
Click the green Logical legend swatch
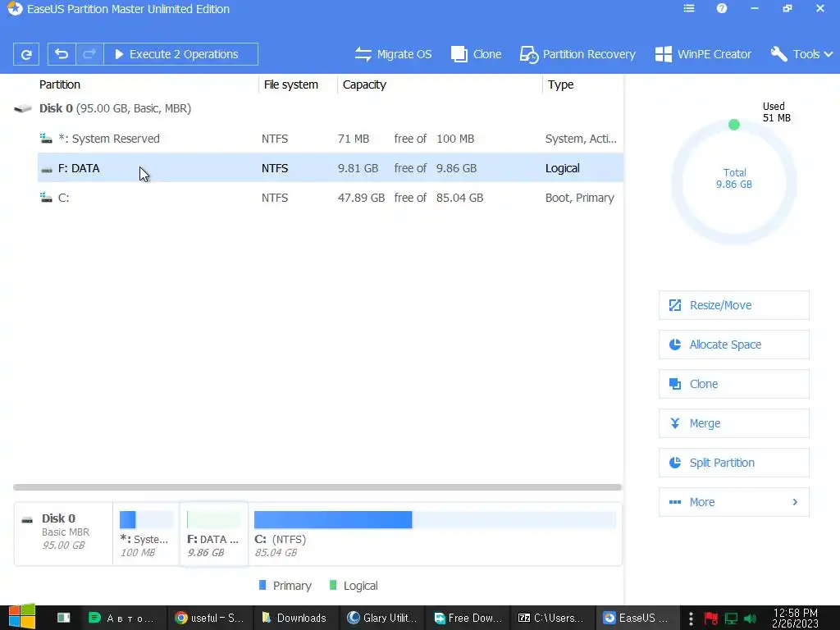click(x=333, y=585)
